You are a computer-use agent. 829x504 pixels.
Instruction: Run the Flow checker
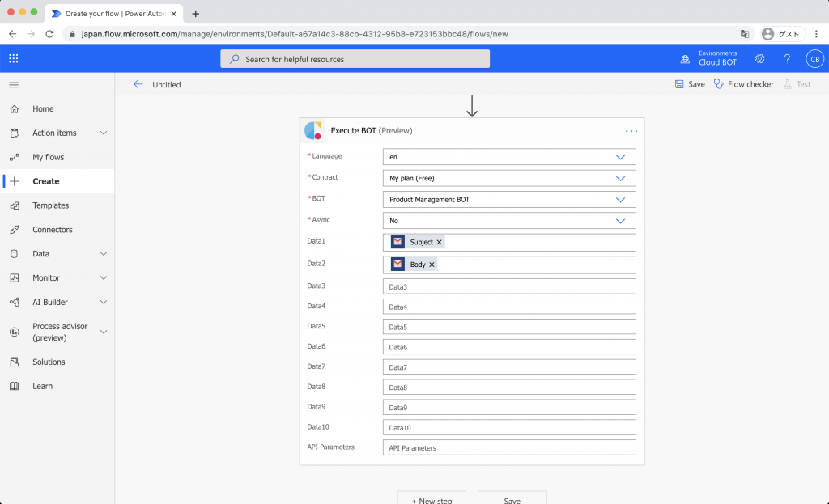pyautogui.click(x=744, y=84)
